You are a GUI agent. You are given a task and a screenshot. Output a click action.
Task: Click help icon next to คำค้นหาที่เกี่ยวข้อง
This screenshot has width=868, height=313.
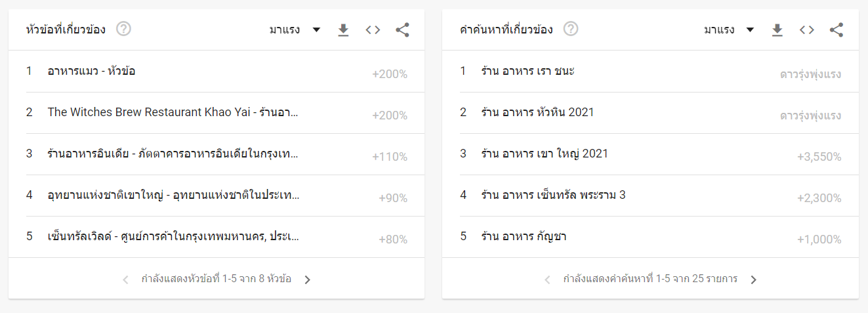[571, 30]
